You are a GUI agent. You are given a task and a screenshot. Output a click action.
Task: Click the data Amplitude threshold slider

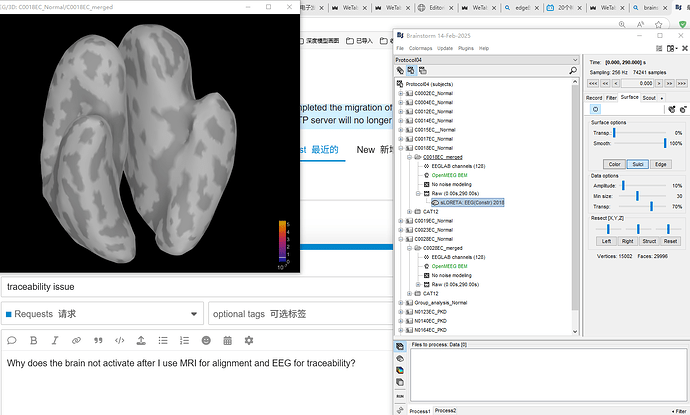pyautogui.click(x=642, y=186)
